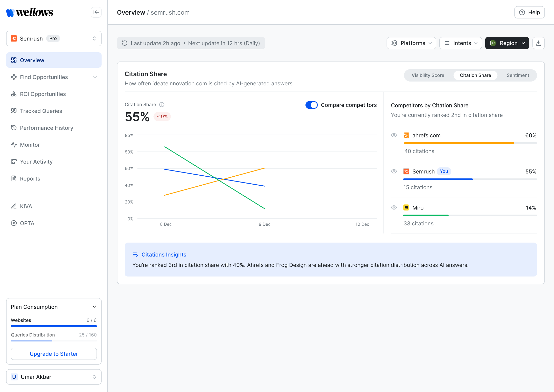Viewport: 554px width, 392px height.
Task: Click the Citation Share info icon
Action: tap(162, 105)
